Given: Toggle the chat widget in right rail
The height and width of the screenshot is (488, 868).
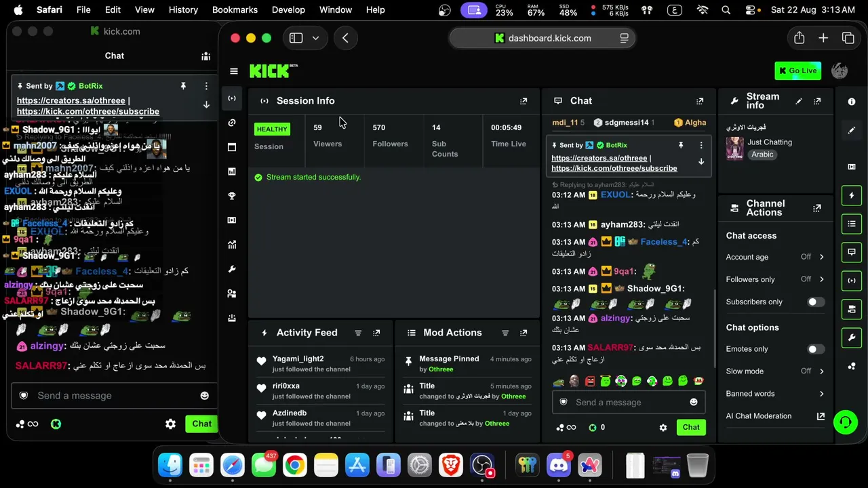Looking at the screenshot, I should pyautogui.click(x=852, y=252).
